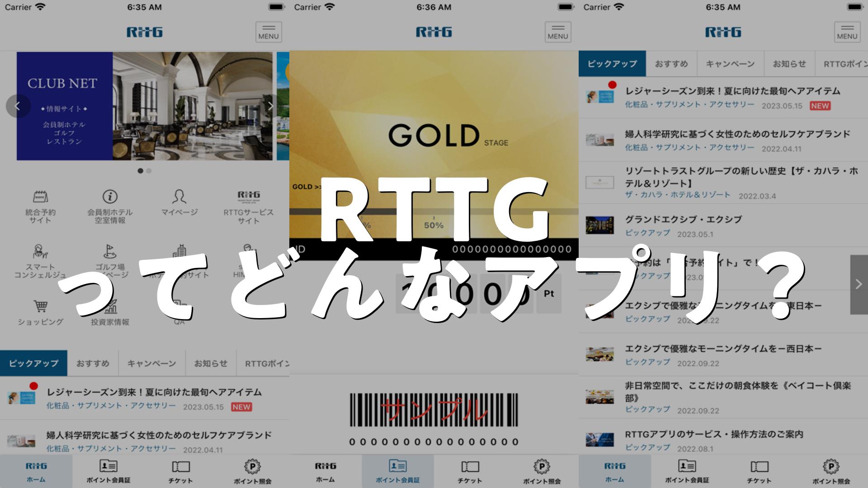Viewport: 868px width, 488px height.
Task: Select お知らせ tab on right screen
Action: click(789, 64)
